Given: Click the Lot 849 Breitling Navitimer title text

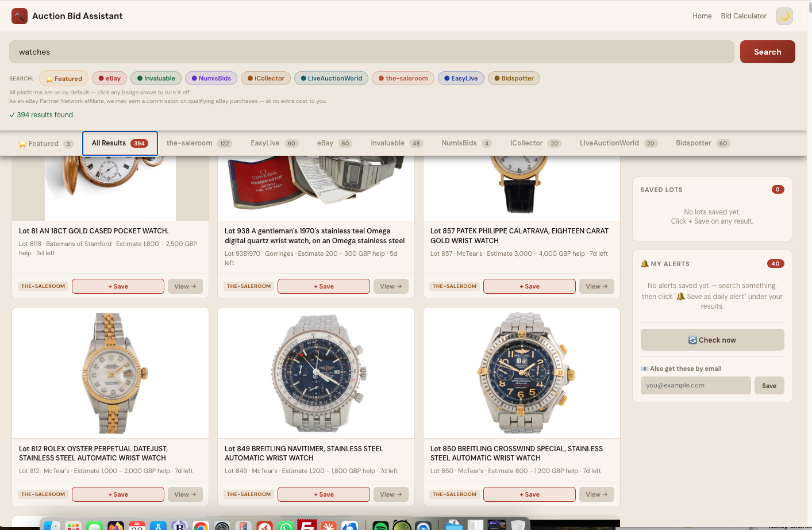Looking at the screenshot, I should point(304,454).
